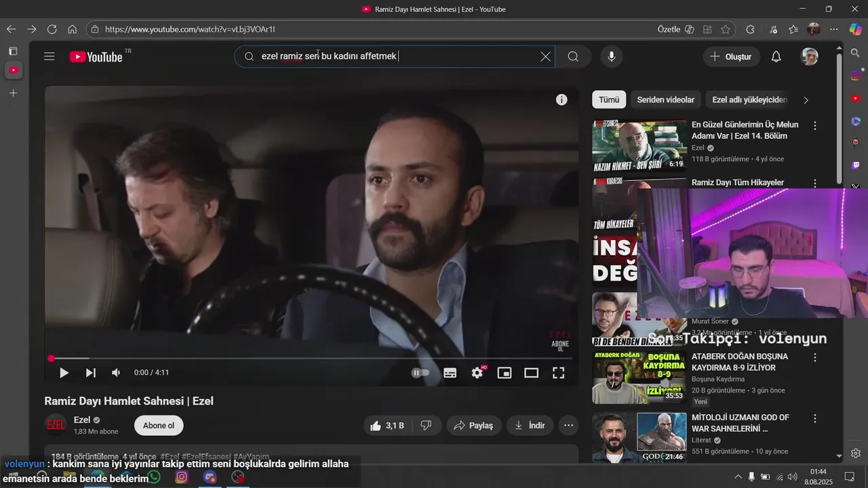The image size is (868, 488).
Task: Submit search with the magnifier button
Action: tap(573, 56)
